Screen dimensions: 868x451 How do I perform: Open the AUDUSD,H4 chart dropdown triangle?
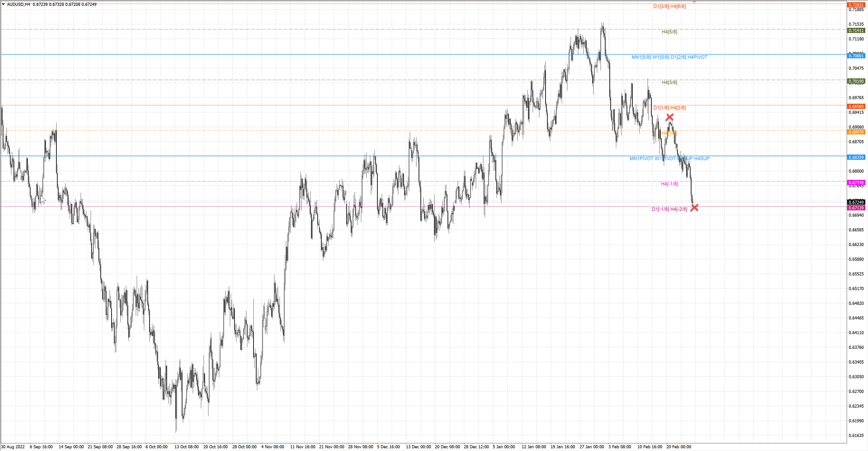tap(3, 4)
